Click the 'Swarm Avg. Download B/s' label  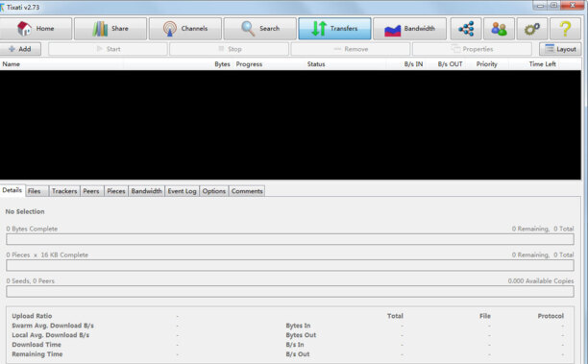point(53,326)
